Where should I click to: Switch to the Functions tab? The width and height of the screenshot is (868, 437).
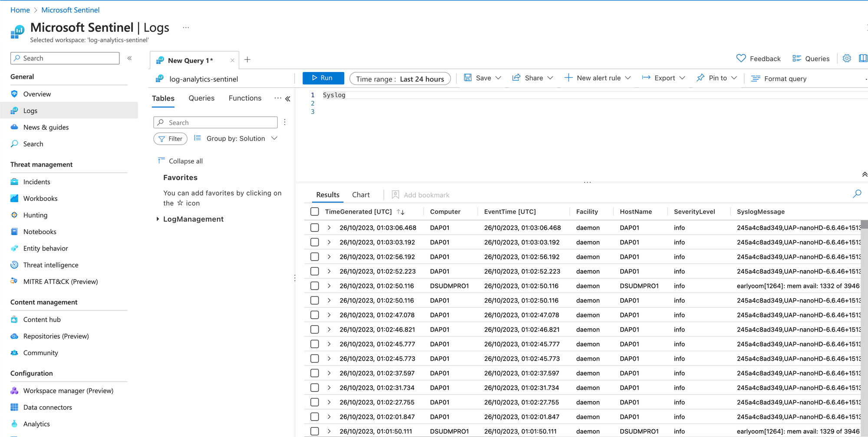tap(245, 98)
